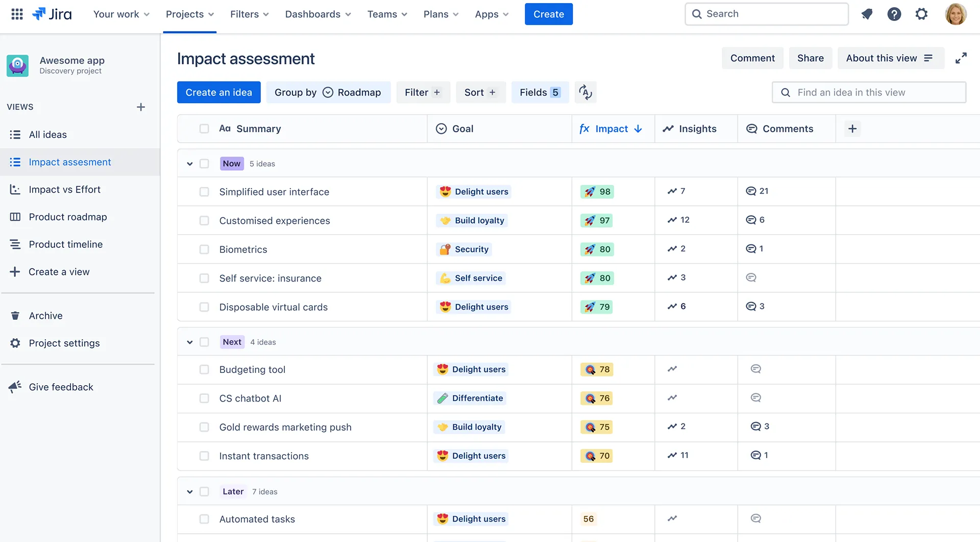Check the Disposable virtual cards row
Viewport: 980px width, 542px height.
(x=204, y=307)
